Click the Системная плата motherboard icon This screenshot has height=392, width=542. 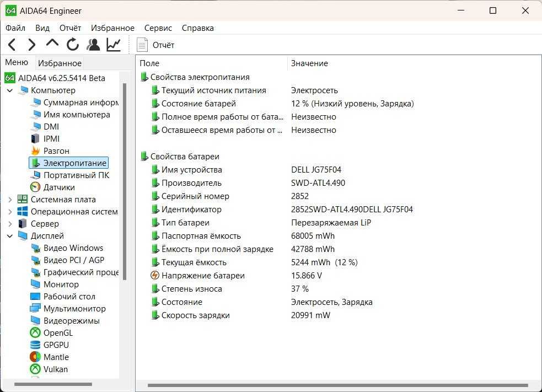[23, 200]
